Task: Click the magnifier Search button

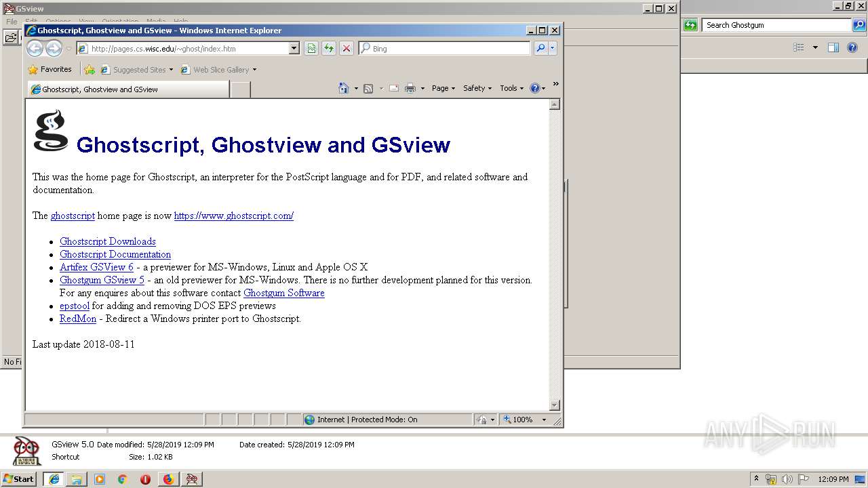Action: pyautogui.click(x=540, y=48)
